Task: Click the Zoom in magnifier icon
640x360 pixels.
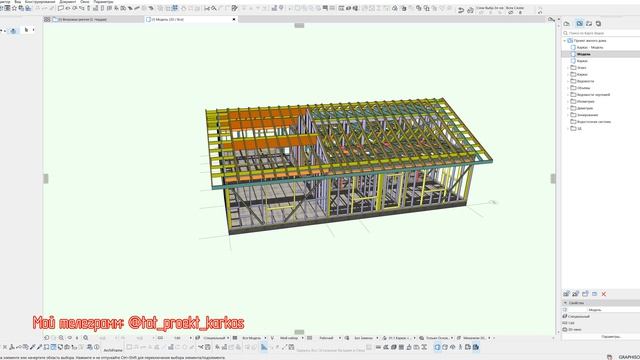Action: tap(61, 338)
